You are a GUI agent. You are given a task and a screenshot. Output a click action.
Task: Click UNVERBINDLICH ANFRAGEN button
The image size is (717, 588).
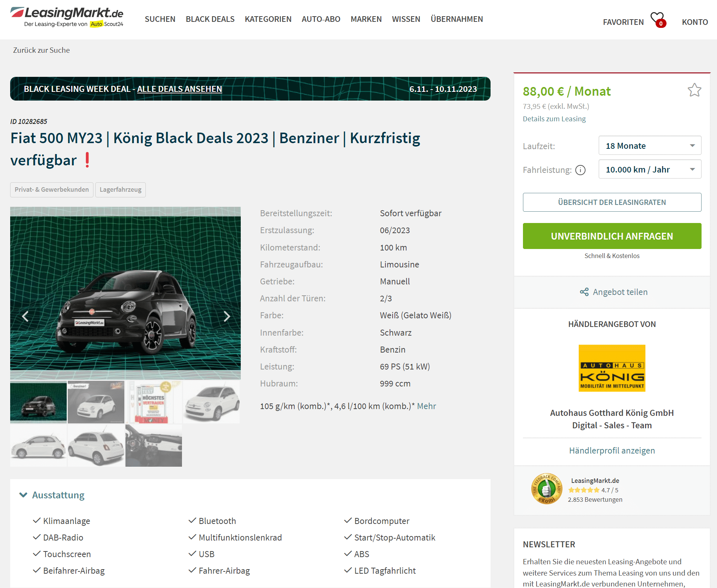click(612, 236)
